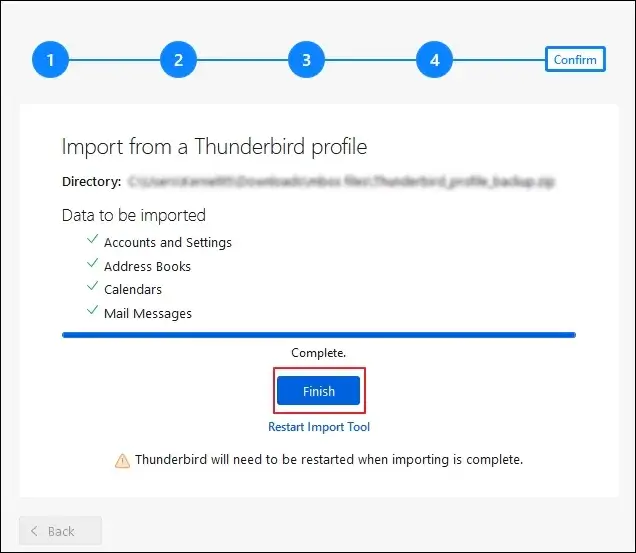Click the blurred directory path

(342, 181)
